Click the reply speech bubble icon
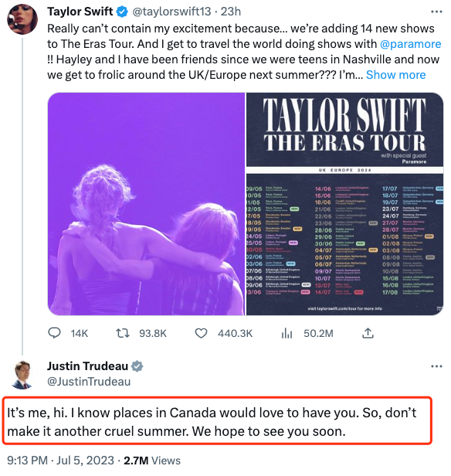The width and height of the screenshot is (451, 476). [54, 333]
